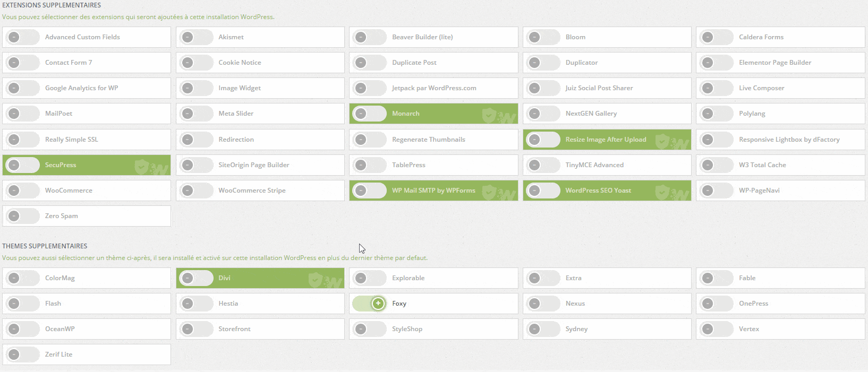This screenshot has height=372, width=868.
Task: Select the Explorable theme toggle
Action: click(x=369, y=278)
